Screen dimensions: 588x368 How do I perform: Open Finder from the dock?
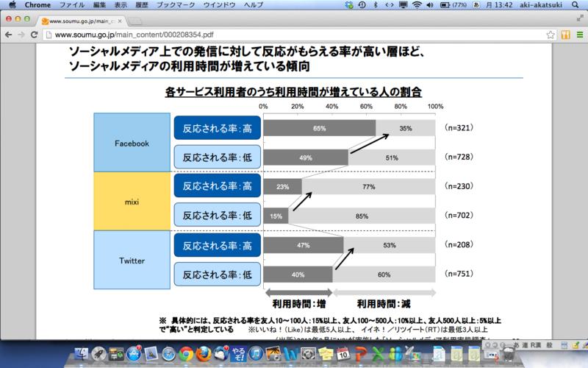[x=81, y=354]
